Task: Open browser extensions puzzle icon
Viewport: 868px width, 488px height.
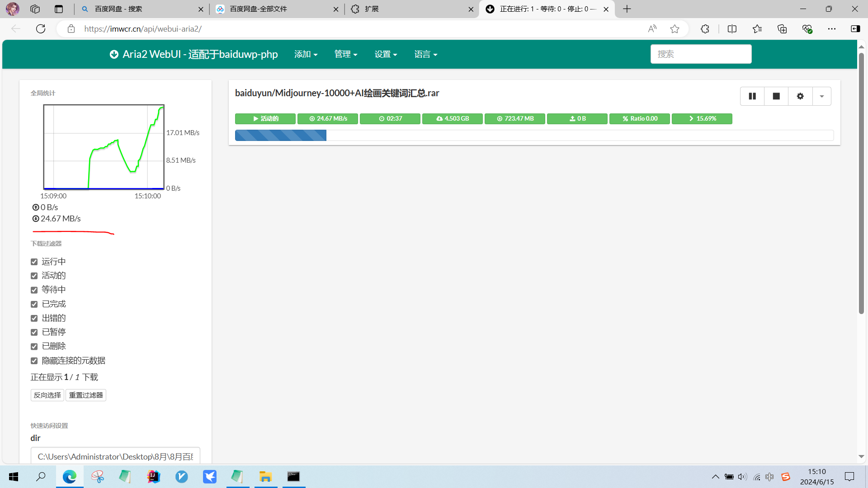Action: (705, 29)
